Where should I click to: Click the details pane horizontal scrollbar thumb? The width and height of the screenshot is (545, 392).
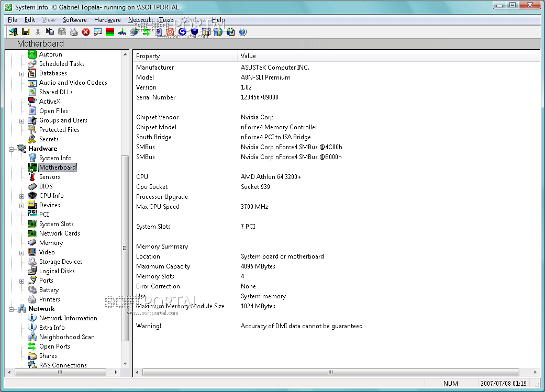[x=330, y=373]
